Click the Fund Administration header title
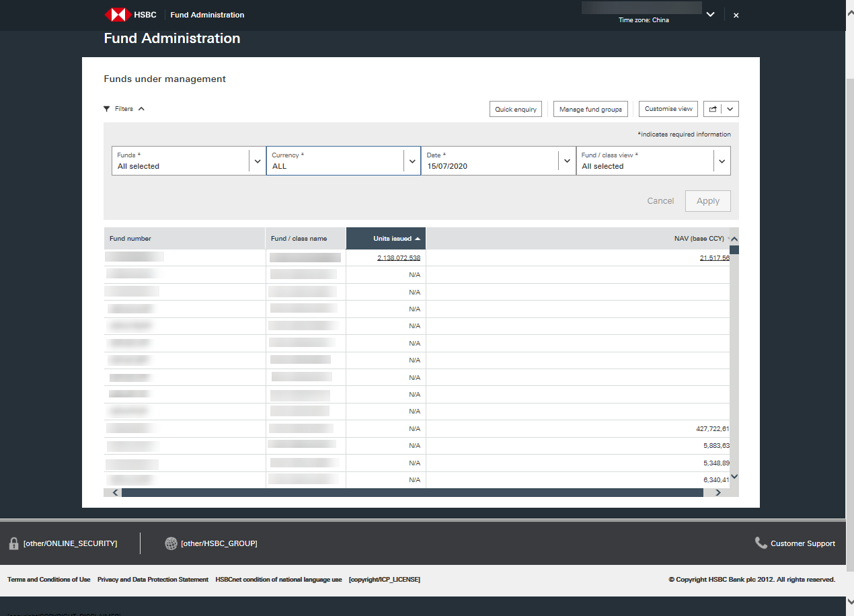This screenshot has width=854, height=616. (x=207, y=15)
